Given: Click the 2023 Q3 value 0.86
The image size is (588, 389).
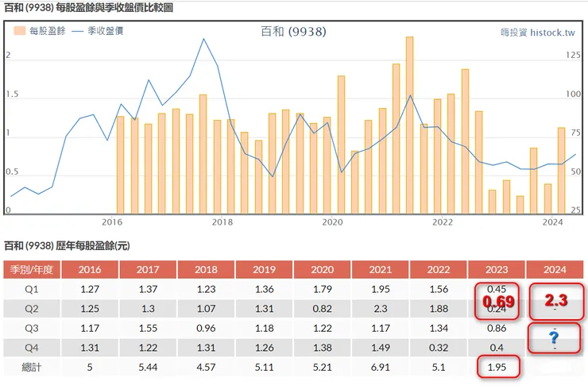Looking at the screenshot, I should click(497, 329).
